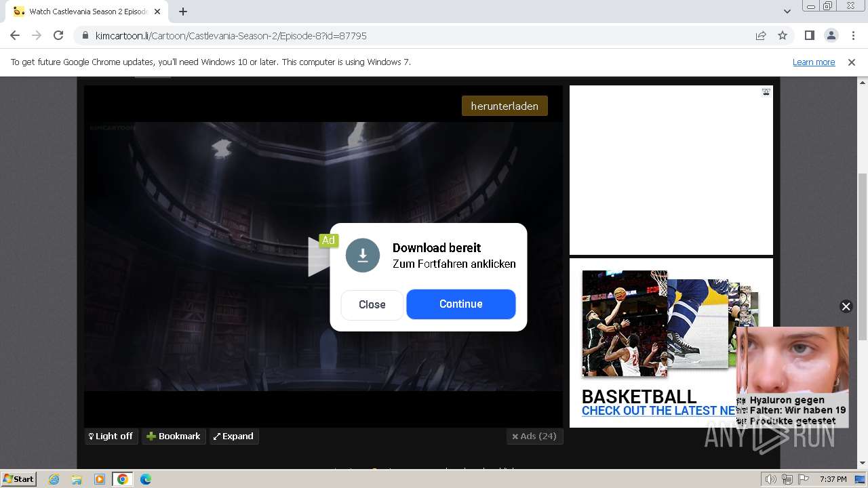Click the download arrow circle icon
The image size is (868, 488).
363,256
